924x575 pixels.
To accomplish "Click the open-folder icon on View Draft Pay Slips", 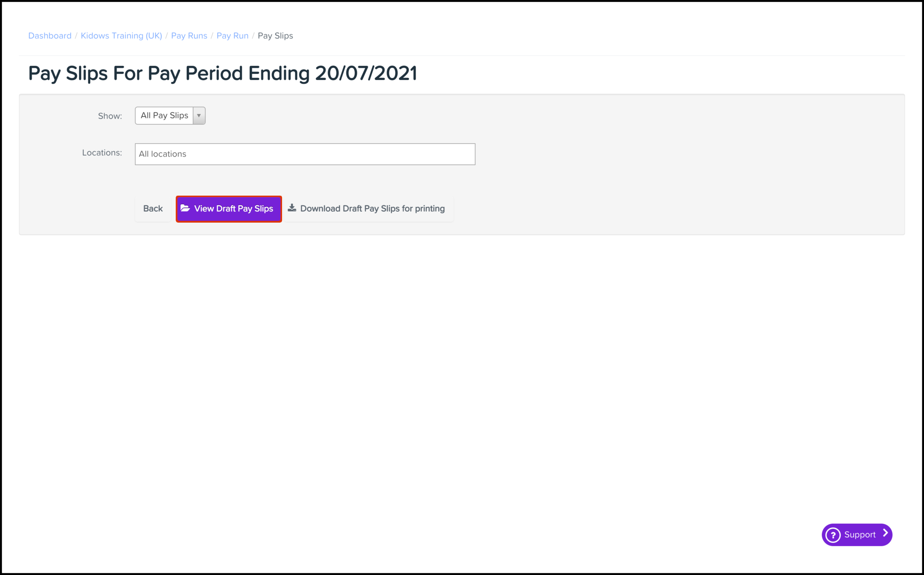I will (185, 208).
